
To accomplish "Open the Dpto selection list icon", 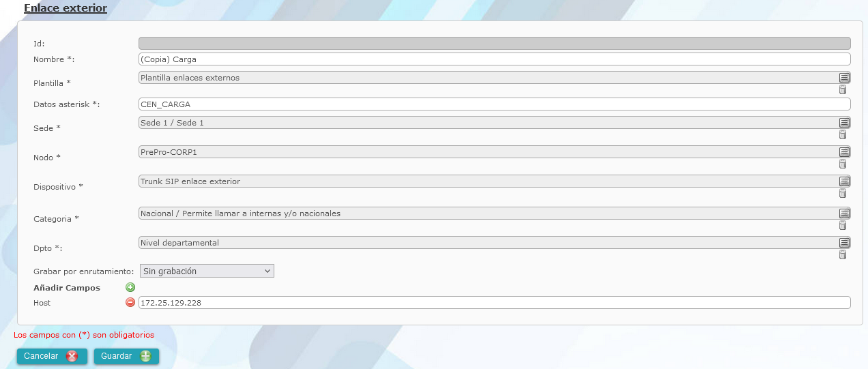I will [844, 243].
